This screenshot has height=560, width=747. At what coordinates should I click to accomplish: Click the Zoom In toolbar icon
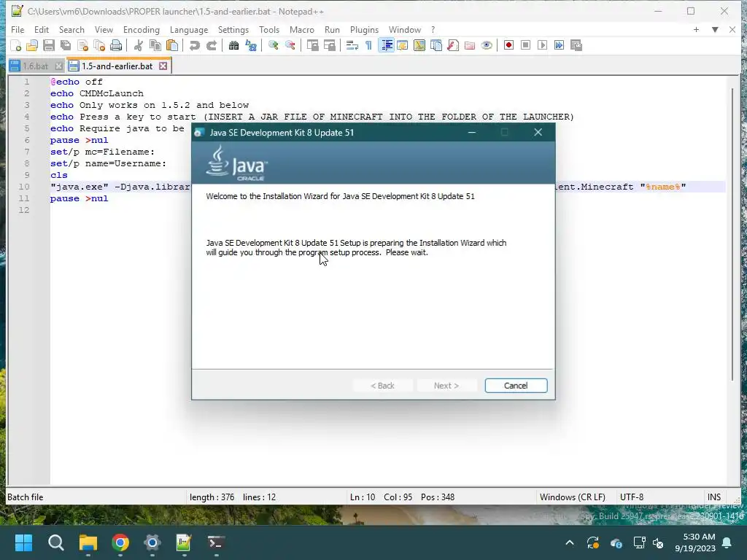[273, 45]
